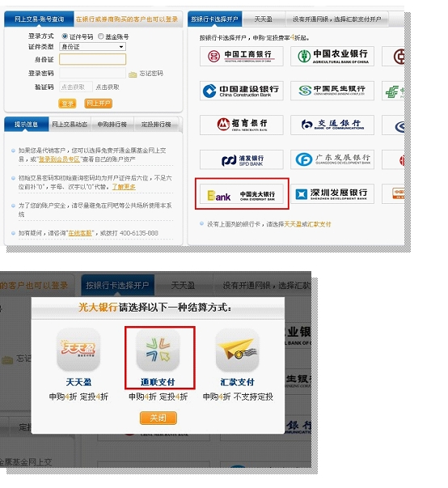Switch to the 定投排行榜 tab
The height and width of the screenshot is (488, 448).
[156, 124]
